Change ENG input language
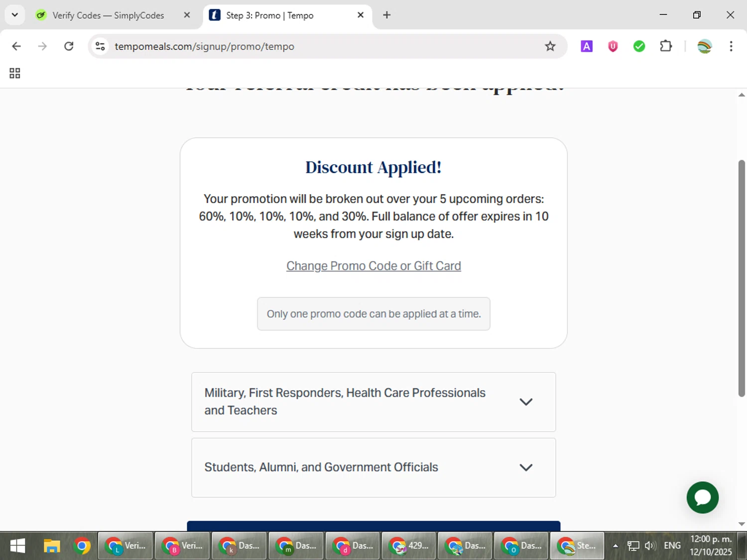Image resolution: width=747 pixels, height=560 pixels. pyautogui.click(x=672, y=546)
